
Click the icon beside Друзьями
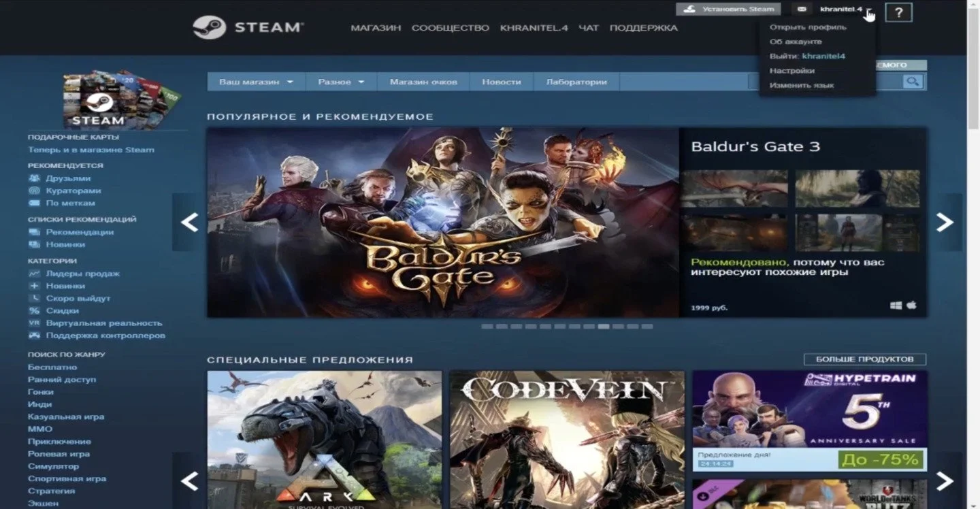(34, 178)
